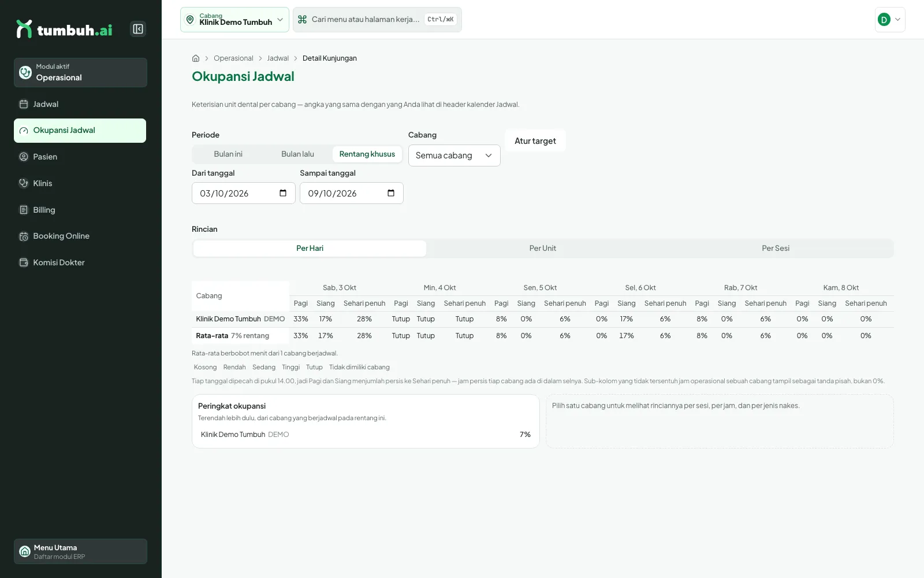Select the Bulan ini period
Image resolution: width=924 pixels, height=578 pixels.
[x=228, y=154]
